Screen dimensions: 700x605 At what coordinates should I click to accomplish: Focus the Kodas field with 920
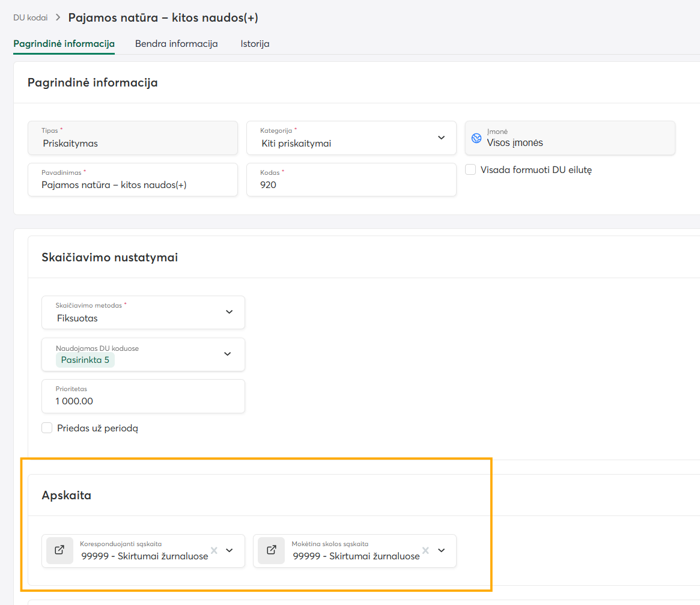(x=352, y=180)
